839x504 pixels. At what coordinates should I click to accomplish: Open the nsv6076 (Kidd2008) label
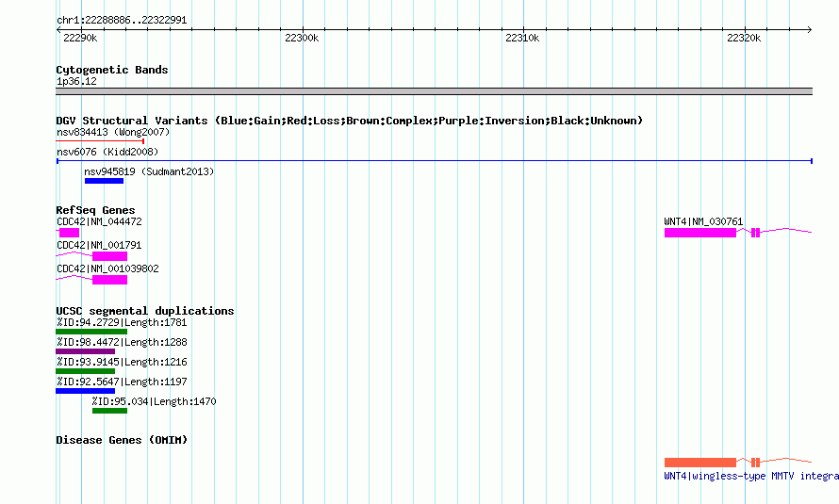point(107,152)
